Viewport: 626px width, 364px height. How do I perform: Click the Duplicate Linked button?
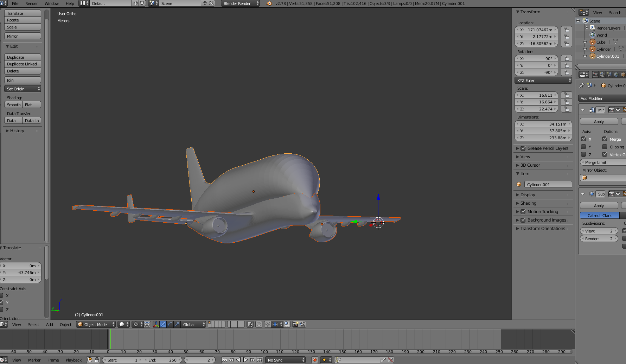point(22,64)
